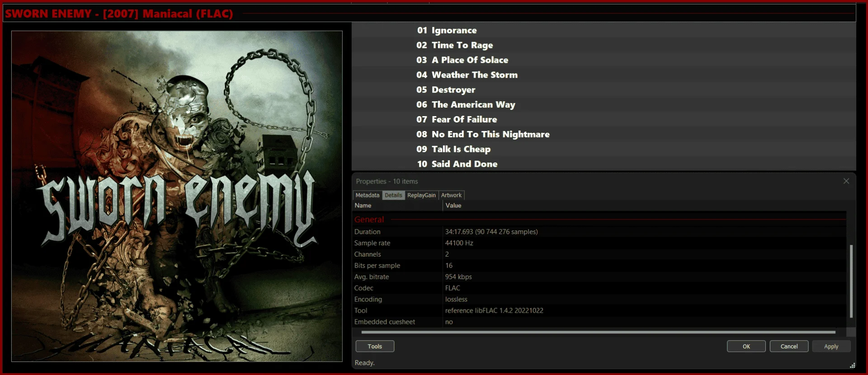The width and height of the screenshot is (868, 375).
Task: Click the General section header
Action: tap(369, 220)
